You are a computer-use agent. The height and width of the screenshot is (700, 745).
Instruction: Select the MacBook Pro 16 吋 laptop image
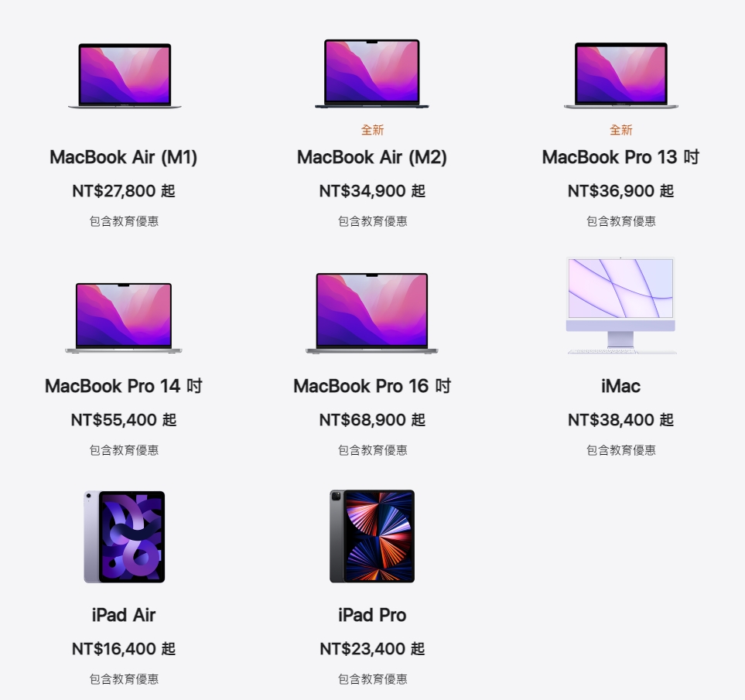pyautogui.click(x=372, y=313)
